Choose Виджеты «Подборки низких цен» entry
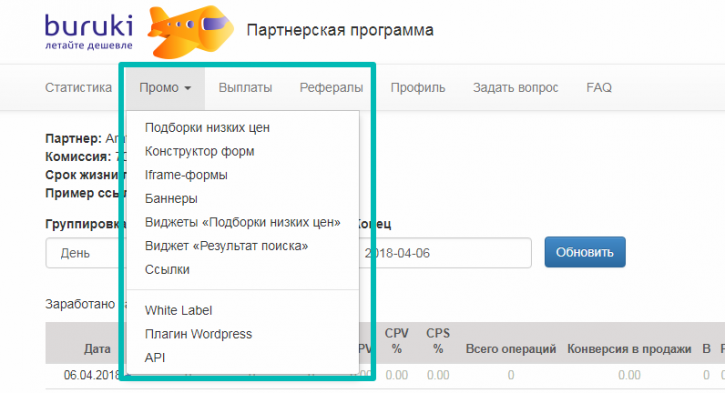 coord(242,222)
